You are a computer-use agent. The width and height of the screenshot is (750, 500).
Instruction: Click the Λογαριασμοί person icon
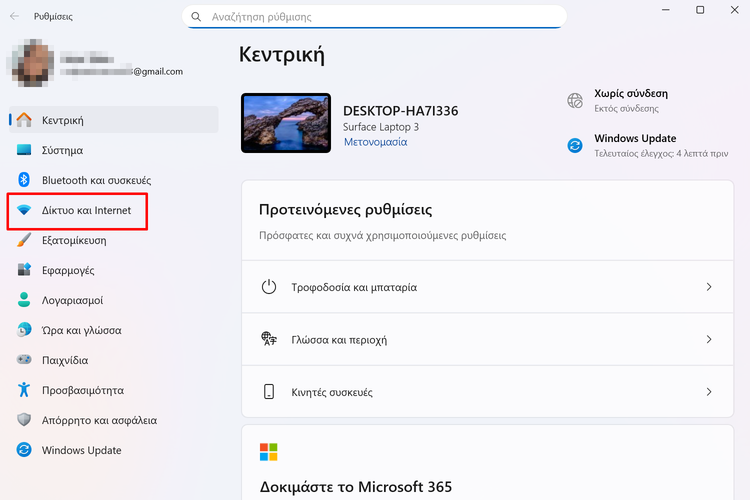point(25,300)
